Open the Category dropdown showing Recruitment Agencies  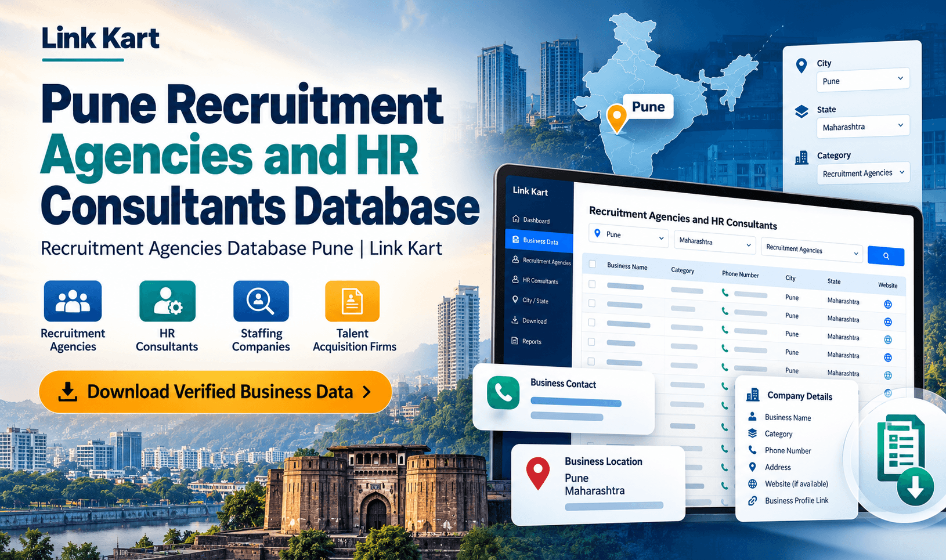pos(862,173)
